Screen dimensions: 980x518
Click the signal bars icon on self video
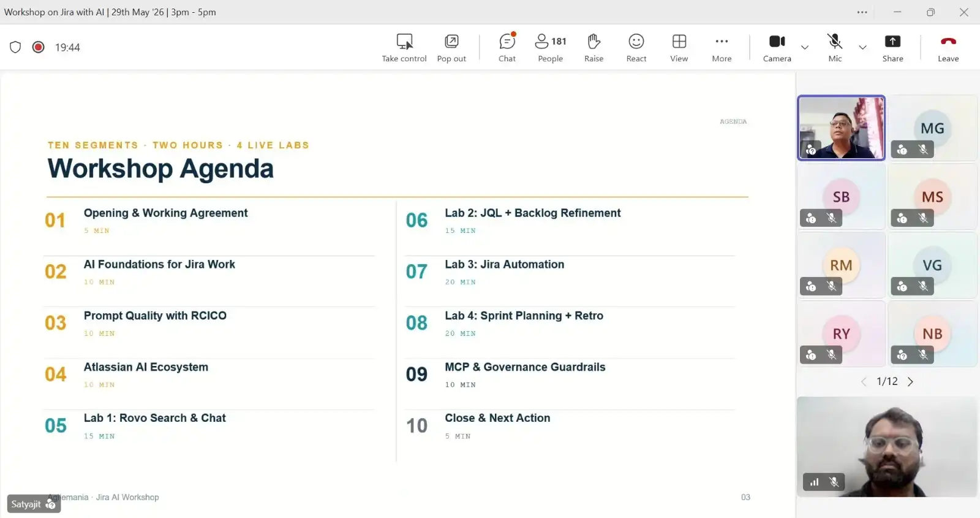coord(814,482)
